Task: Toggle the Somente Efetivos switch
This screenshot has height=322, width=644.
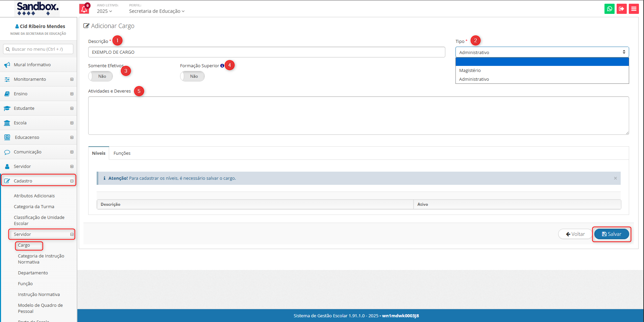Action: coord(100,76)
